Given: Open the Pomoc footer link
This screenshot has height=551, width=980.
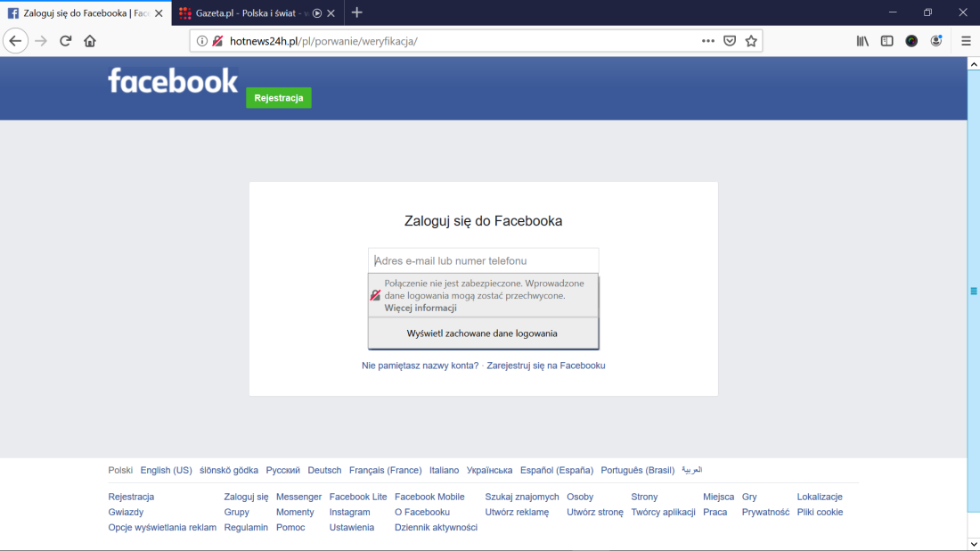Looking at the screenshot, I should 290,527.
